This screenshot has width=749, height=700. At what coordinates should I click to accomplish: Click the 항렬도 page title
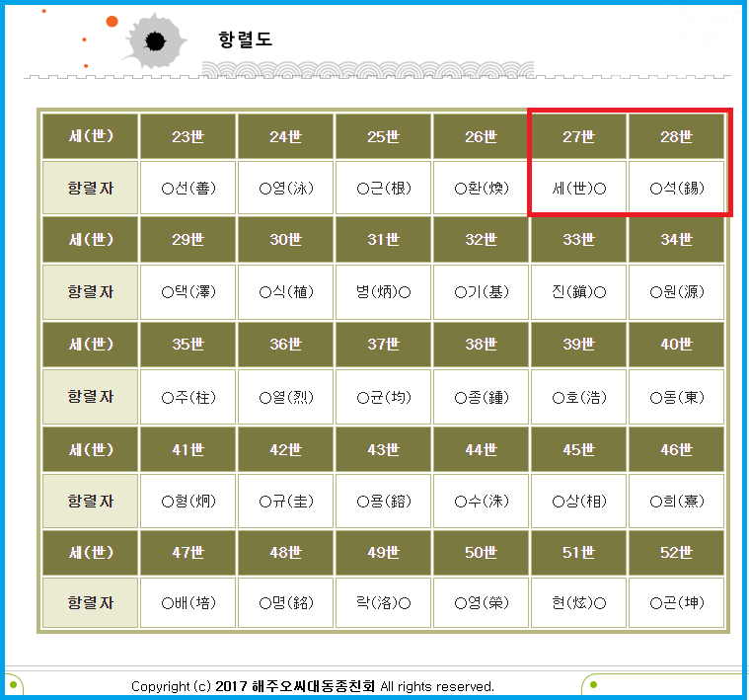coord(245,39)
